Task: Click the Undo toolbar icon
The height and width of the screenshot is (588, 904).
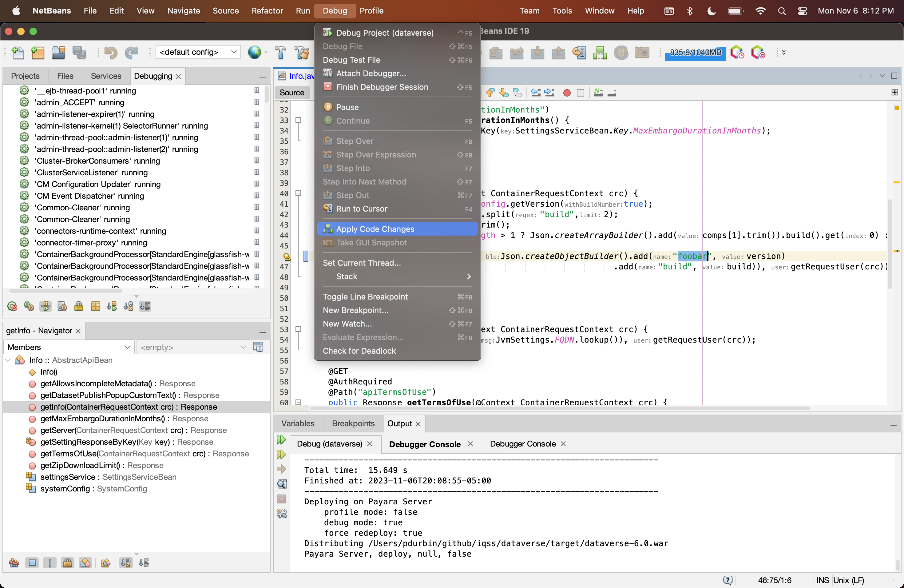Action: click(x=110, y=52)
